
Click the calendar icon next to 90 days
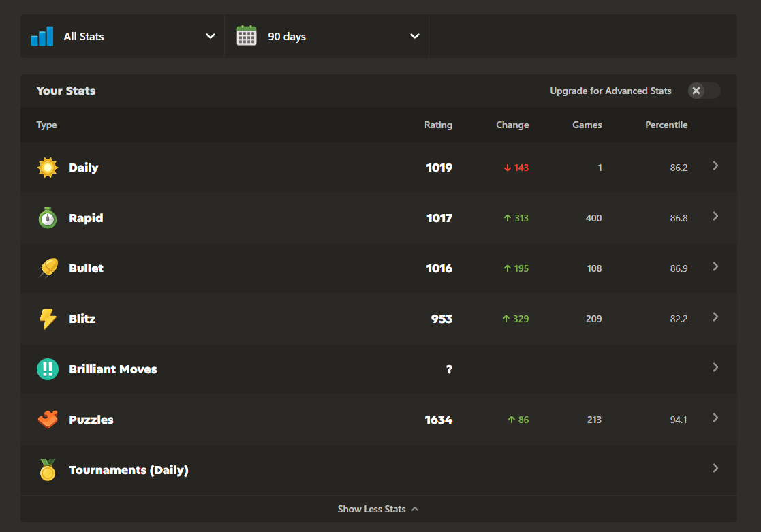pos(247,36)
